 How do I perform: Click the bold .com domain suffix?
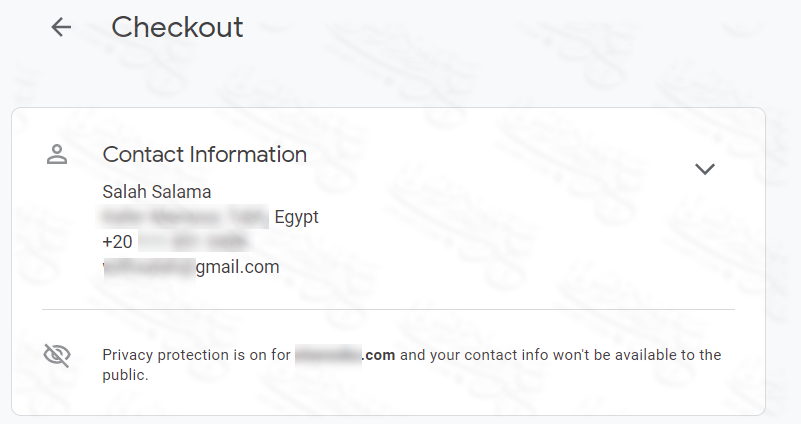378,355
